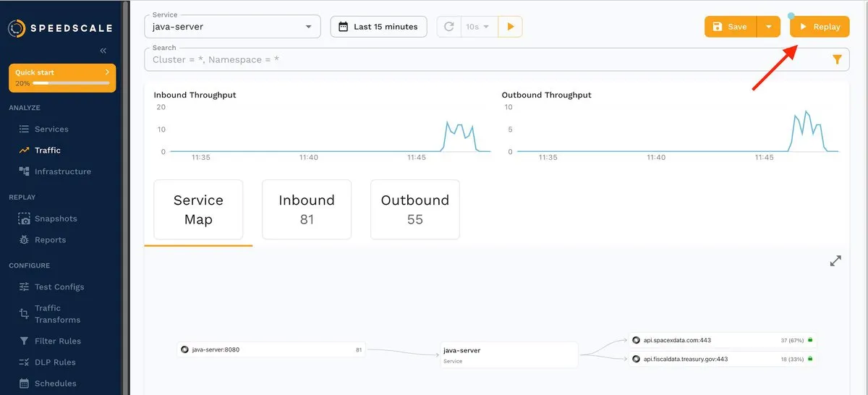Switch to the Outbound 55 tab
Viewport: 868px width, 395px height.
tap(414, 209)
